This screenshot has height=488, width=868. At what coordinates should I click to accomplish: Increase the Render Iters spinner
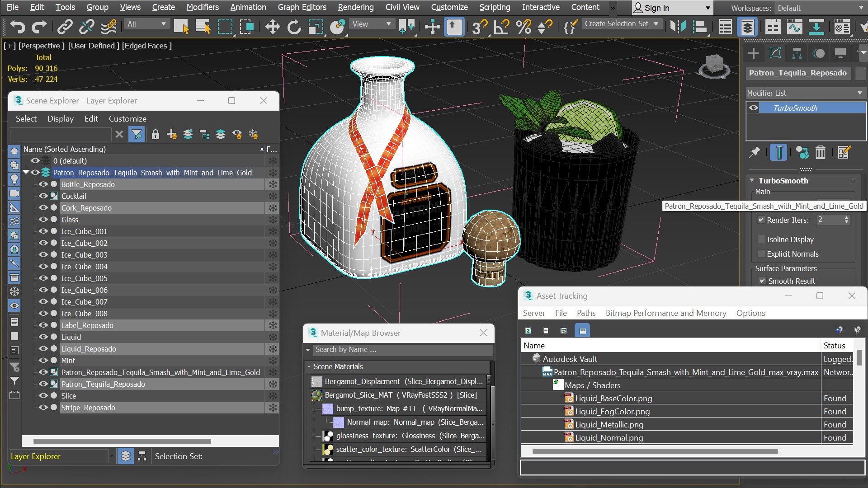tap(847, 217)
